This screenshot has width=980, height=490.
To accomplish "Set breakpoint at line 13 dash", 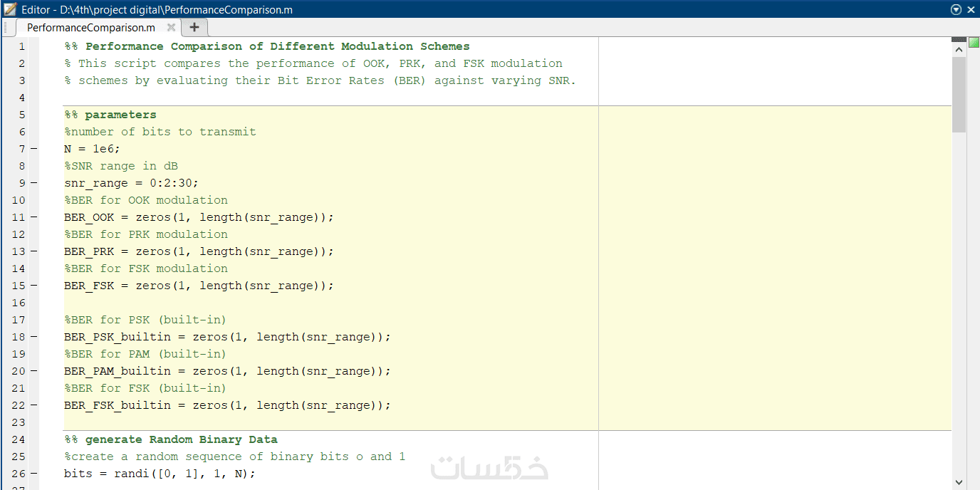I will point(33,251).
